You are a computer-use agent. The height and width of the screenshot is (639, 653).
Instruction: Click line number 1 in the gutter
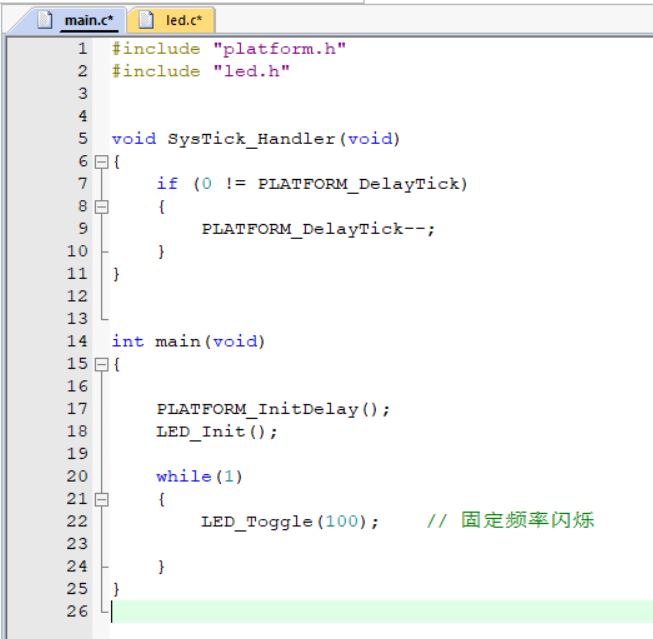[83, 49]
